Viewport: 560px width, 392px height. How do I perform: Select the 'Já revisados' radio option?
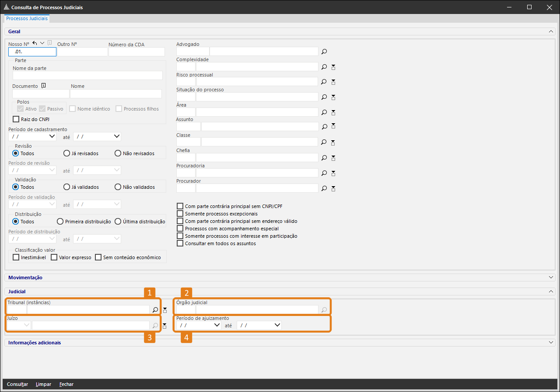pos(67,153)
